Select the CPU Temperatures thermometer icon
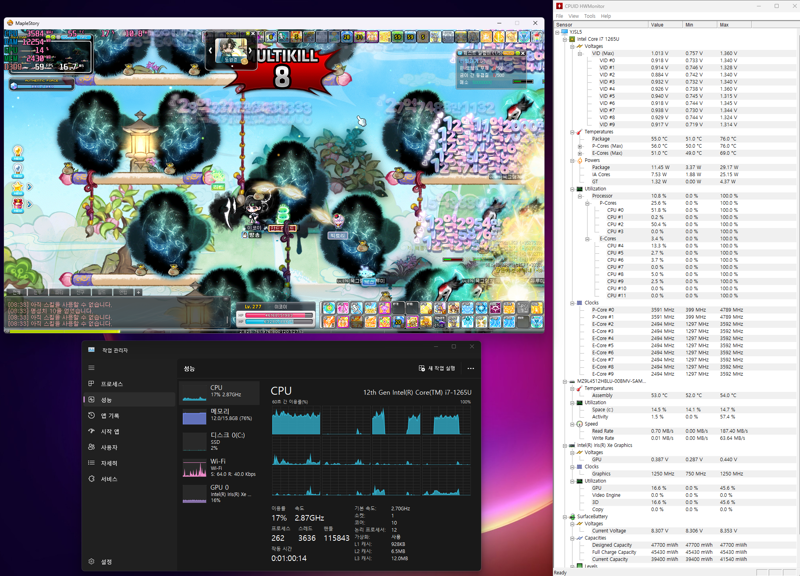The image size is (800, 576). tap(580, 132)
